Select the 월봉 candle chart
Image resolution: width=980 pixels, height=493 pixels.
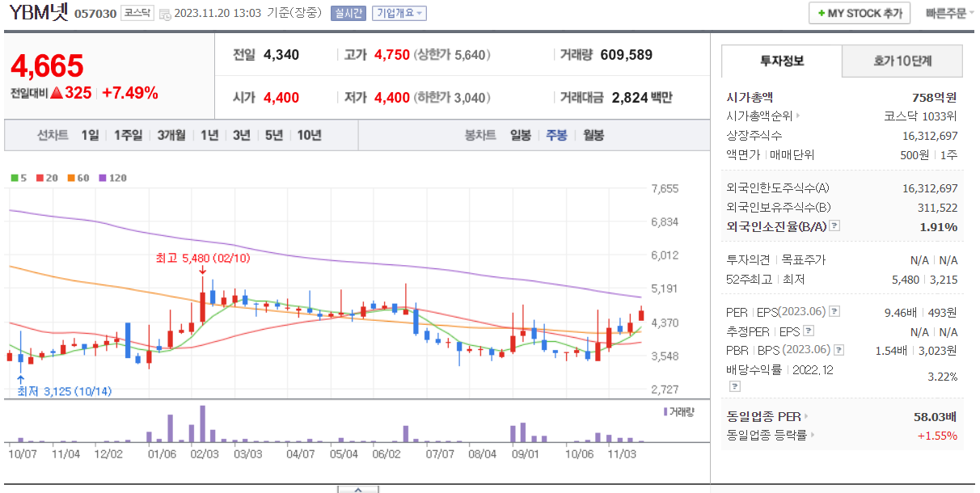pos(593,135)
